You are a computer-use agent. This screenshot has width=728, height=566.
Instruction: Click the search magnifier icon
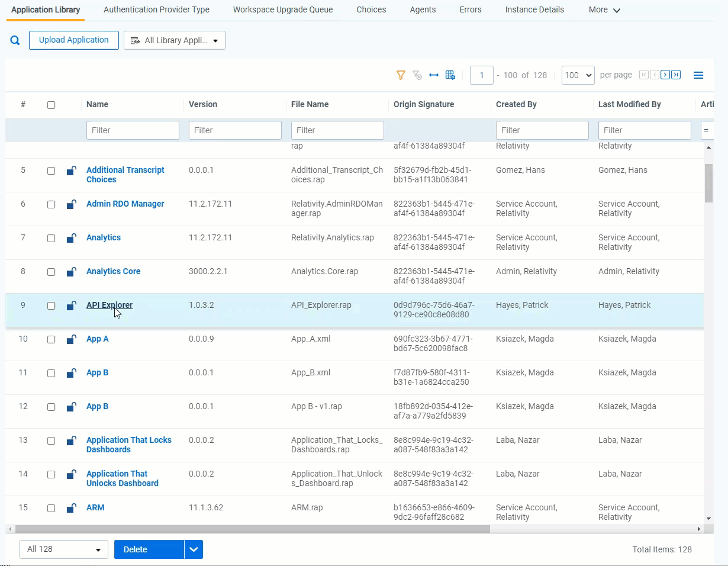coord(15,40)
